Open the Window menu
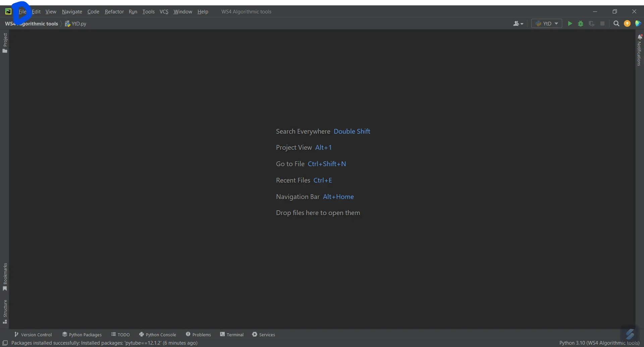Screen dimensions: 644x347 [x=183, y=12]
